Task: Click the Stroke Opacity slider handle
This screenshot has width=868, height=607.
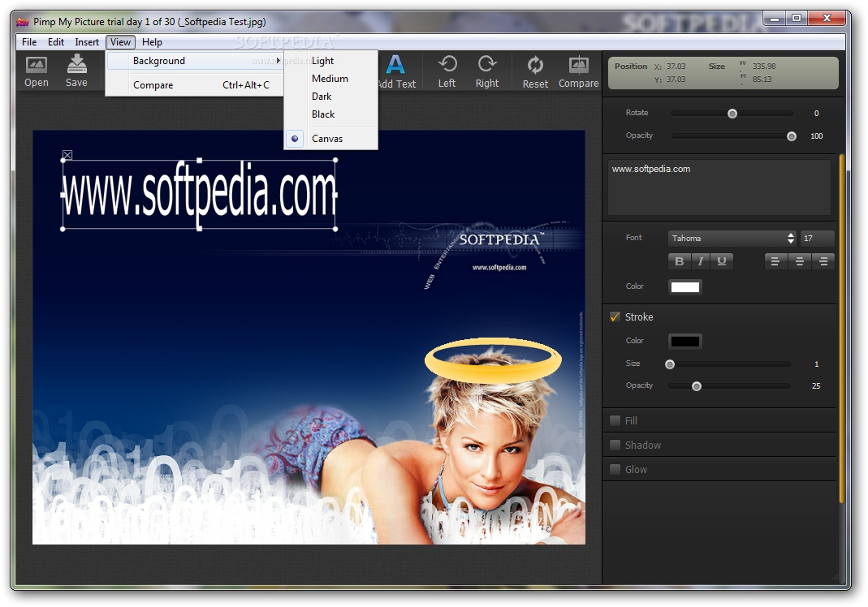Action: pos(697,386)
